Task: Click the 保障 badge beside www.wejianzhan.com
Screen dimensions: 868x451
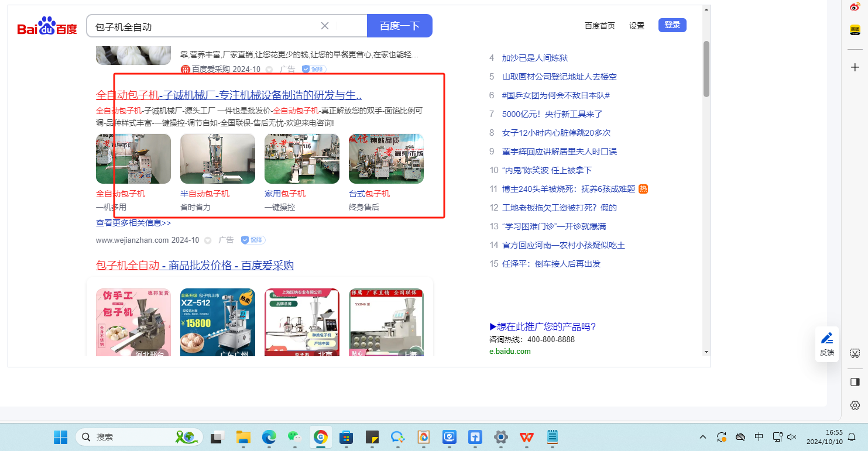Action: (253, 240)
